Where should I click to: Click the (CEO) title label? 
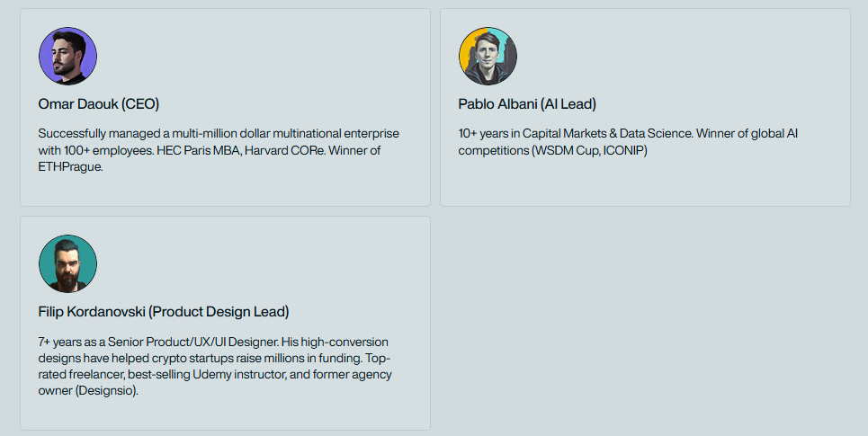(140, 103)
